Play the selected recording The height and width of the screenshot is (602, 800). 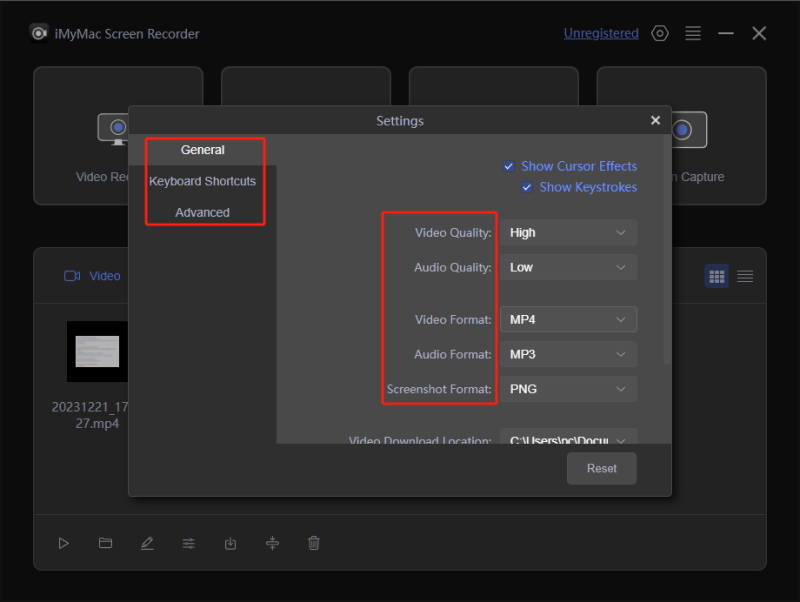coord(63,543)
